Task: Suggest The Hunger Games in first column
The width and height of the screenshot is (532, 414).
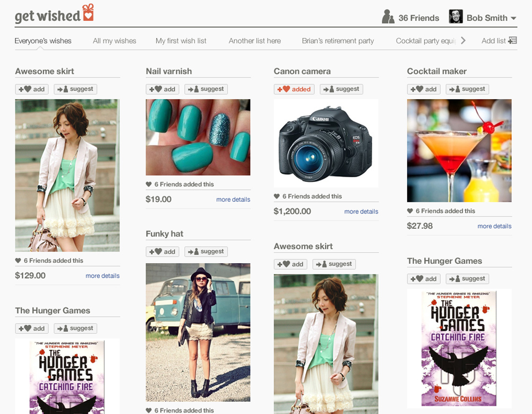Action: [x=75, y=328]
